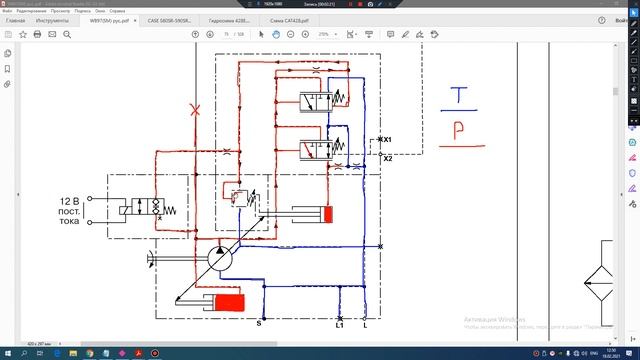Select the cursor tool in the drawing overlay
This screenshot has height=360, width=640.
[x=633, y=13]
